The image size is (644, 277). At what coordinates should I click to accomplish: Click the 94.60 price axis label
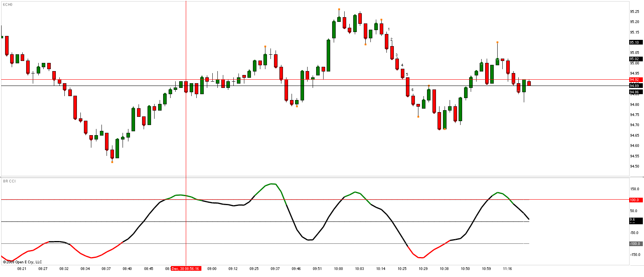[x=635, y=146]
